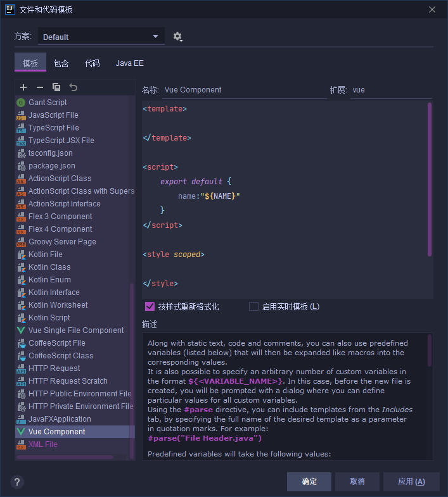This screenshot has width=448, height=497.
Task: Select Kotlin Enum template
Action: (x=75, y=280)
